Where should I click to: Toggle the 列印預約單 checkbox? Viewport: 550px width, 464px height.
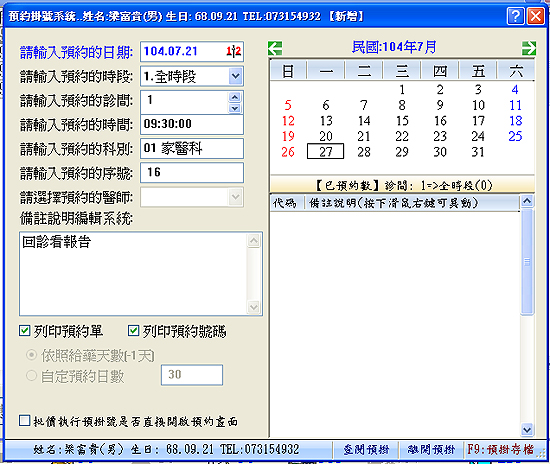25,330
